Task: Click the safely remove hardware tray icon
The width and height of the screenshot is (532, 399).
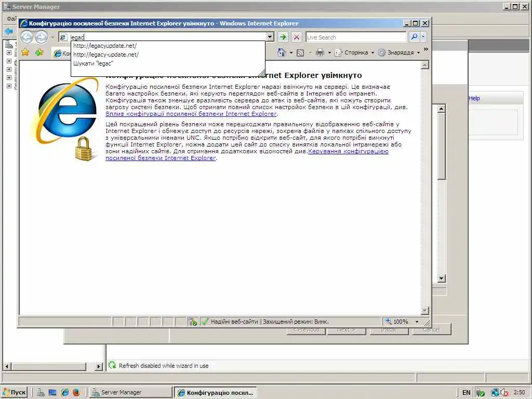Action: (481, 393)
